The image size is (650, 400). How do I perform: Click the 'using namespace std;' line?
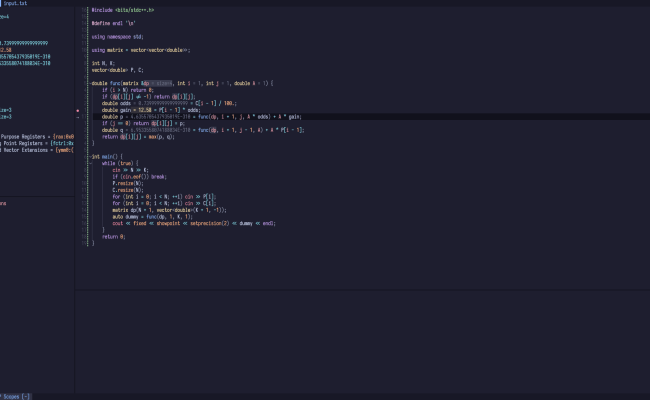point(117,36)
